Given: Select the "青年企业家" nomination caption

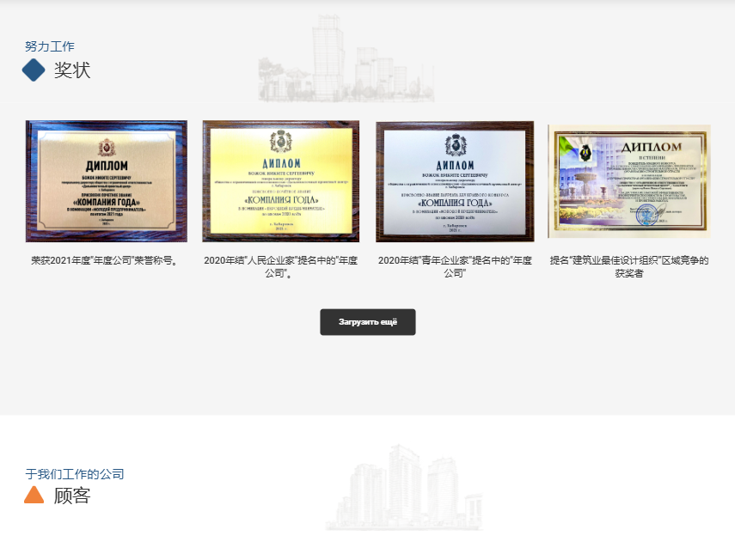Looking at the screenshot, I should click(454, 266).
